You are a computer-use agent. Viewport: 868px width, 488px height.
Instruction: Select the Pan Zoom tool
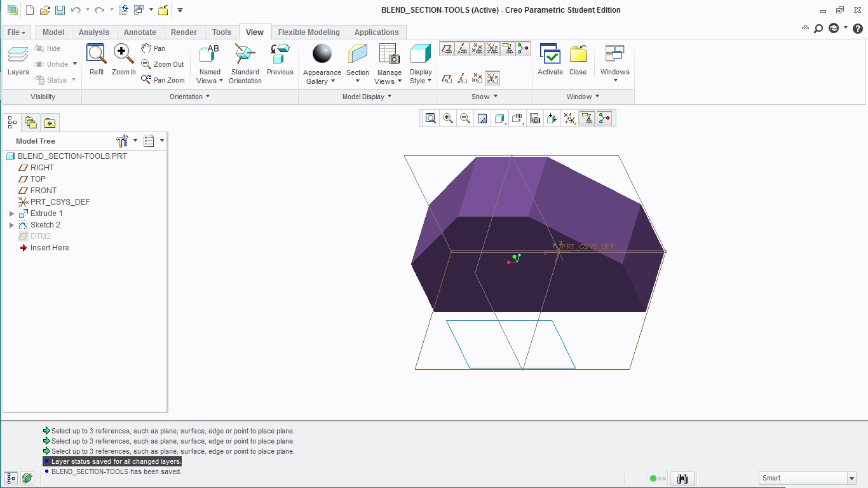point(163,80)
